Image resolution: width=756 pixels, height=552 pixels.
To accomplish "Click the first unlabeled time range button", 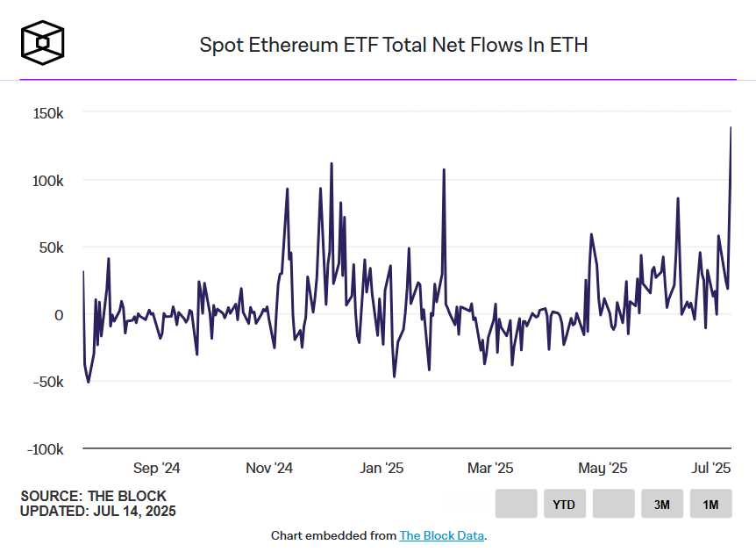I will (516, 504).
